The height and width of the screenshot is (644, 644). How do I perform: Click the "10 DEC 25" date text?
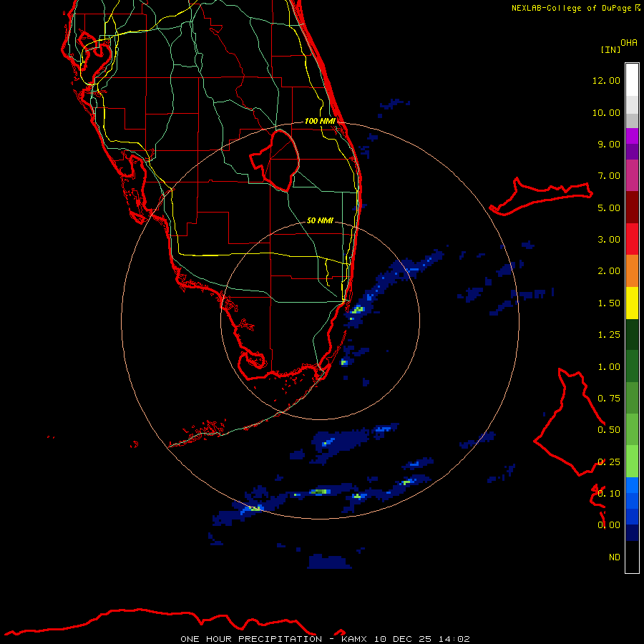(402, 639)
